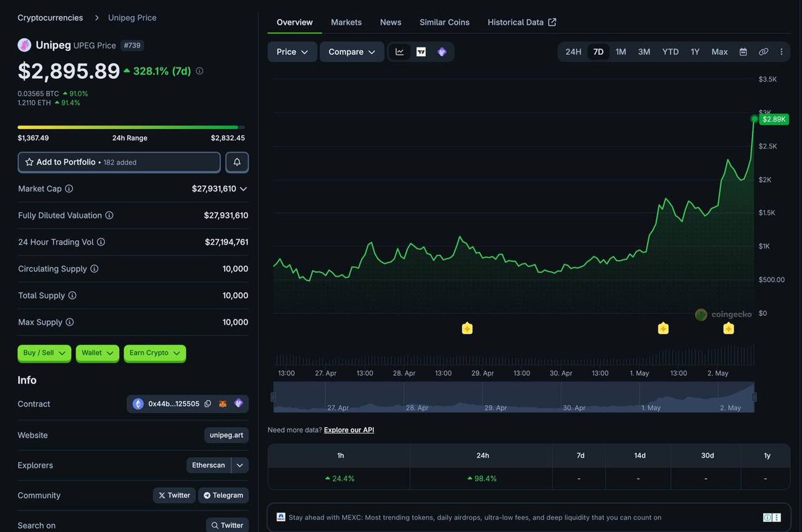Click the 1h column header
Viewport: 802px width, 532px height.
tap(340, 456)
